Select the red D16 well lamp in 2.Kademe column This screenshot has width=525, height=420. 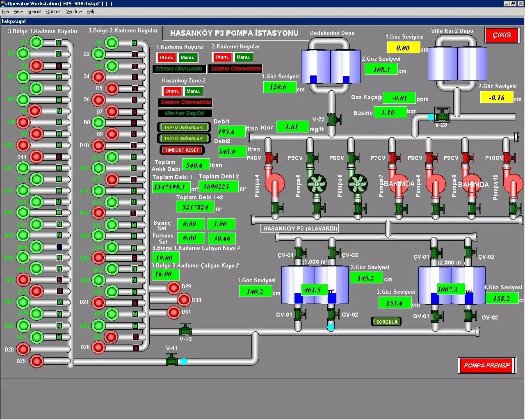(x=98, y=212)
